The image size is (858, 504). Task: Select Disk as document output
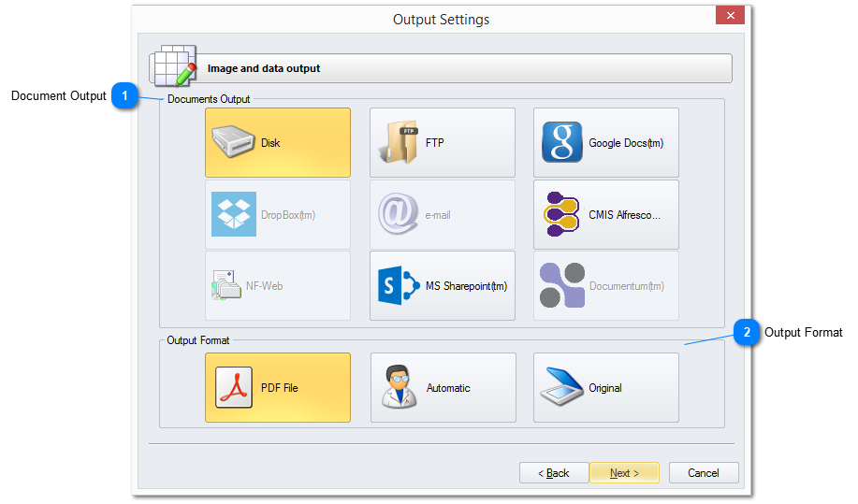coord(278,143)
